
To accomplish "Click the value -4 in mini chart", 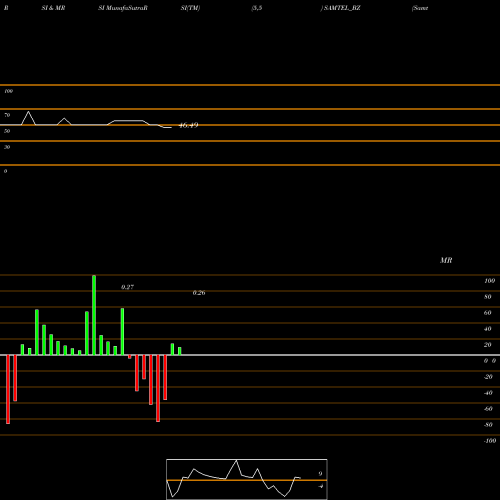I will (x=320, y=486).
